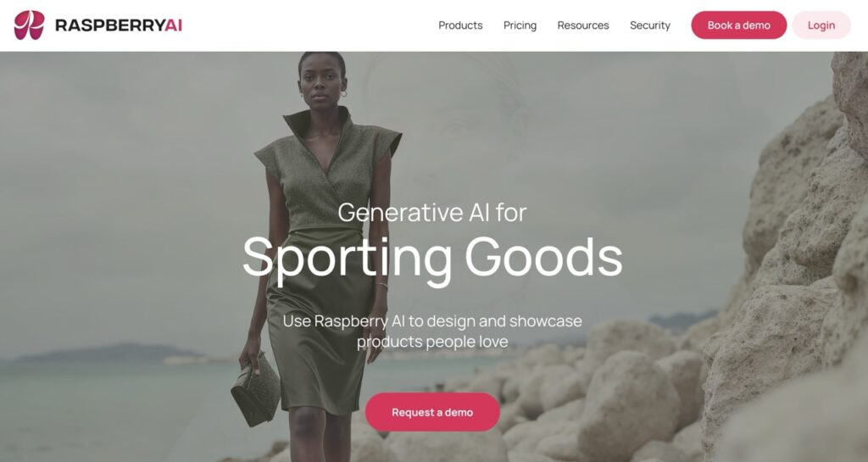The width and height of the screenshot is (868, 462).
Task: Click the Book a demo button
Action: pos(738,25)
